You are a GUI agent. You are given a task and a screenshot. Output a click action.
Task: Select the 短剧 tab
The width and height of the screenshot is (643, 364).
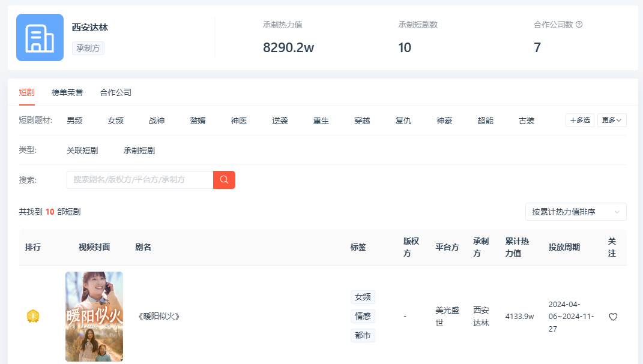(x=26, y=92)
